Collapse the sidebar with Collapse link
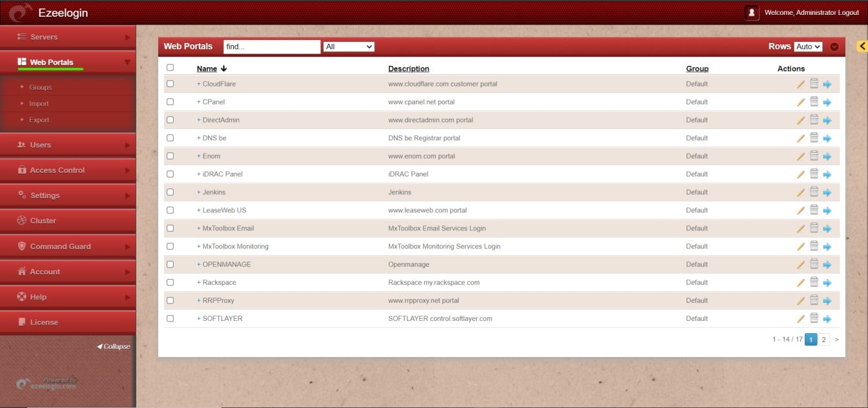This screenshot has width=868, height=408. (114, 347)
